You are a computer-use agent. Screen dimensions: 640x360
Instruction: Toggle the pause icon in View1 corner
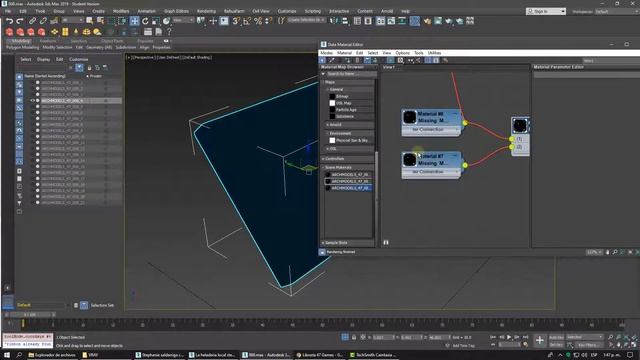point(386,242)
